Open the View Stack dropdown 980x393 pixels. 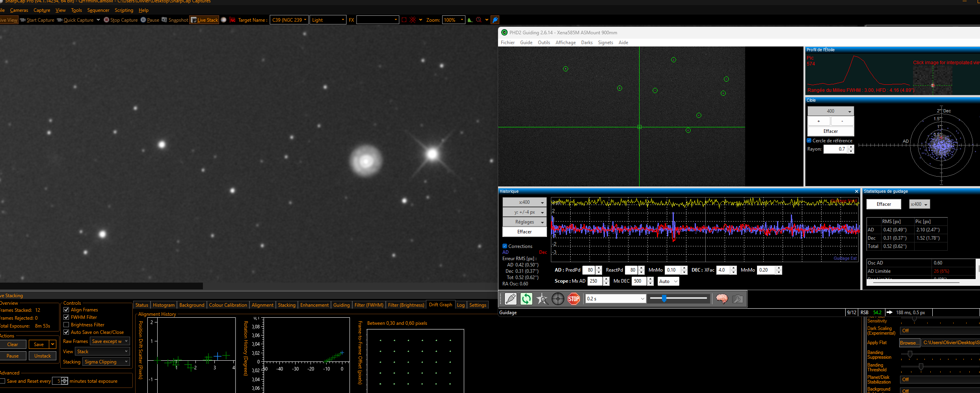click(x=102, y=352)
